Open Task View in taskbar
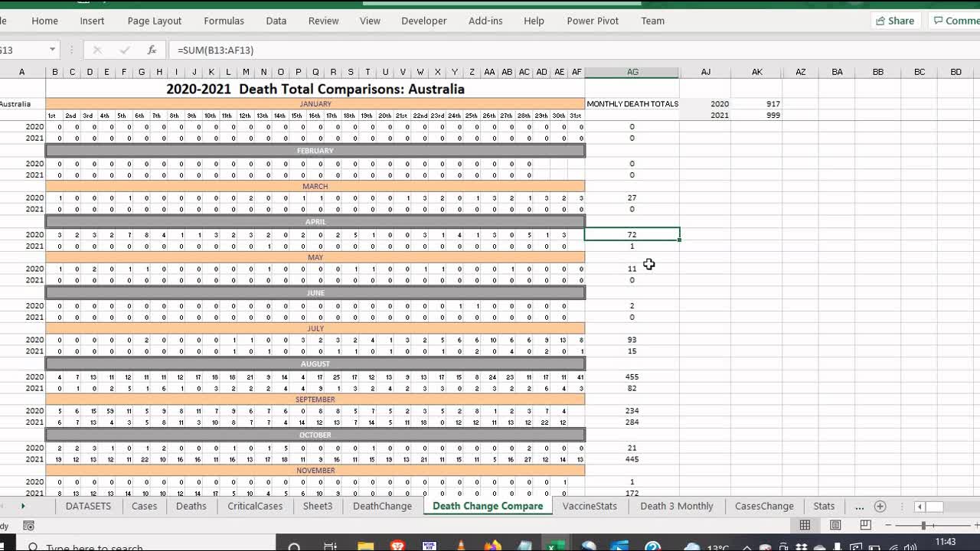The width and height of the screenshot is (980, 551). click(x=330, y=546)
